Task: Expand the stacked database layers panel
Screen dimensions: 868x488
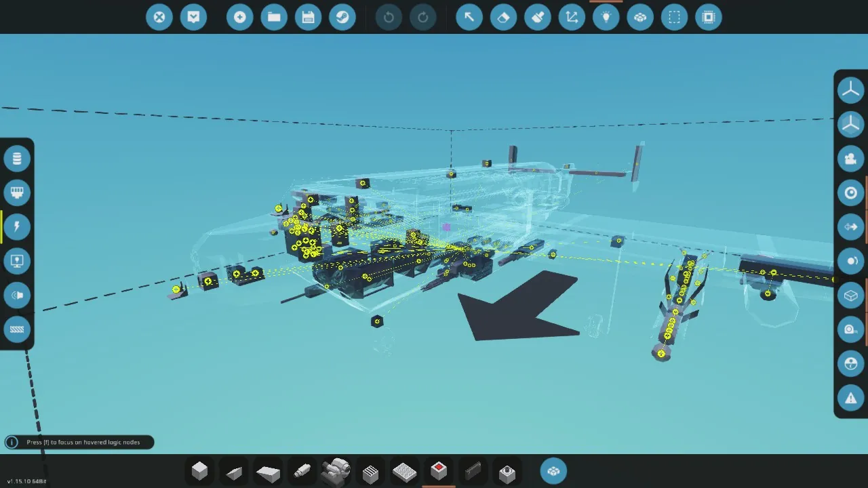Action: (17, 159)
